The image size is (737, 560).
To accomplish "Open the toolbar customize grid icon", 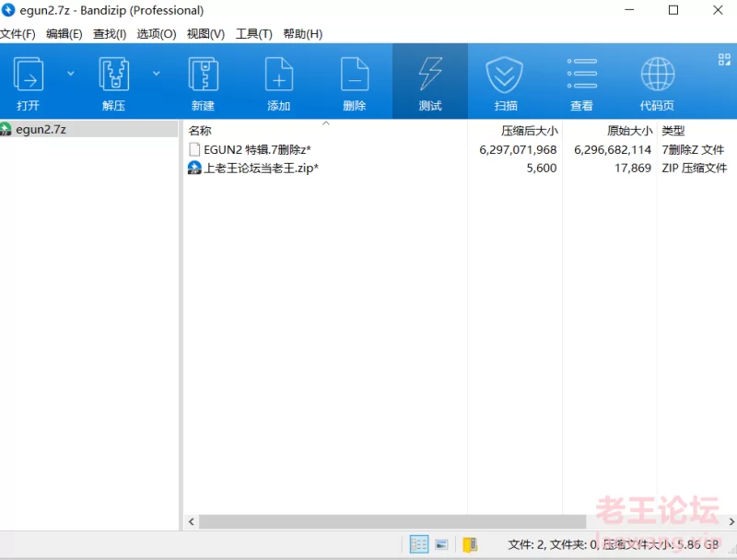I will pyautogui.click(x=724, y=59).
